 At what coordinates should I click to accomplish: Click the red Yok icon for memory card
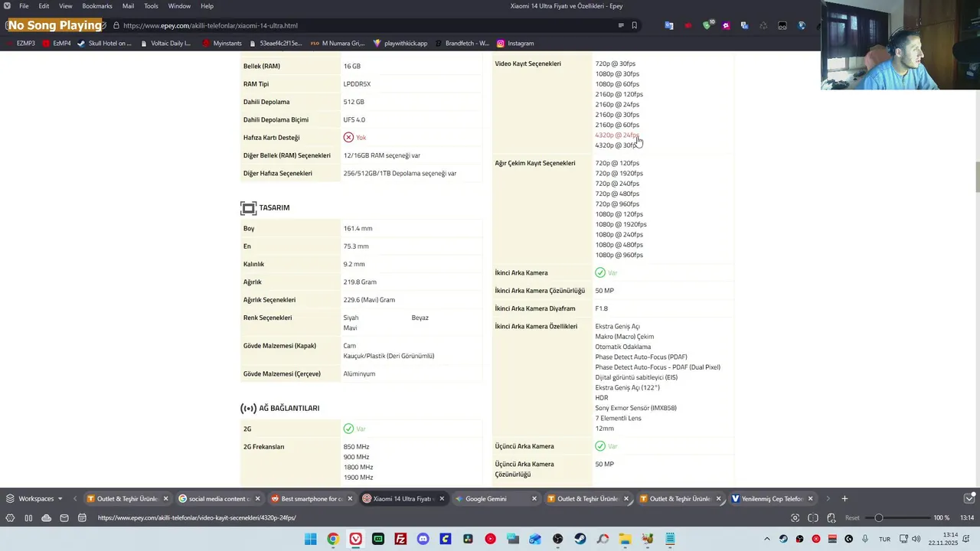tap(348, 138)
